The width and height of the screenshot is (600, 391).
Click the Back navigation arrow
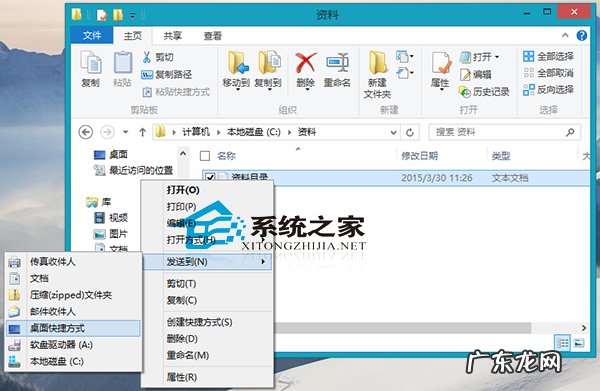pos(86,132)
